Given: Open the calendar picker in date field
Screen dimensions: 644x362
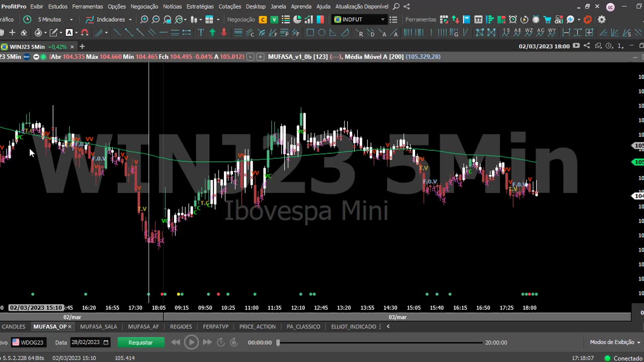Looking at the screenshot, I should pyautogui.click(x=106, y=342).
